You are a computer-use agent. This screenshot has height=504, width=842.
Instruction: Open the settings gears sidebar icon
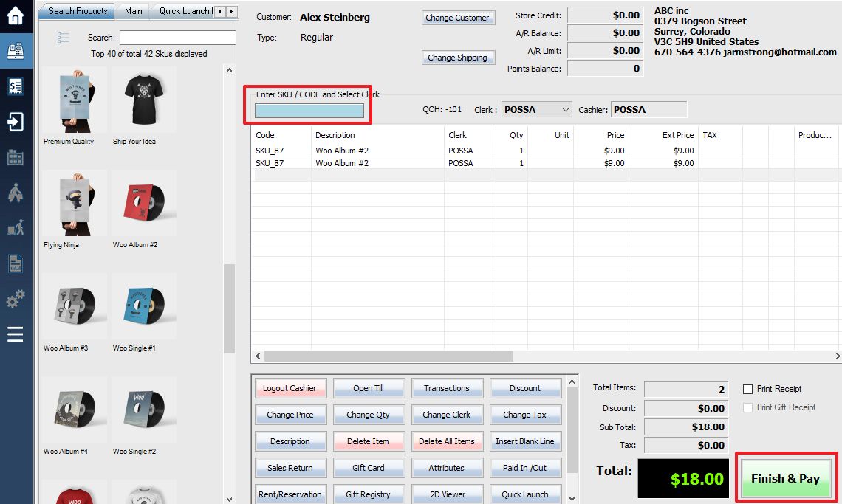pyautogui.click(x=15, y=298)
